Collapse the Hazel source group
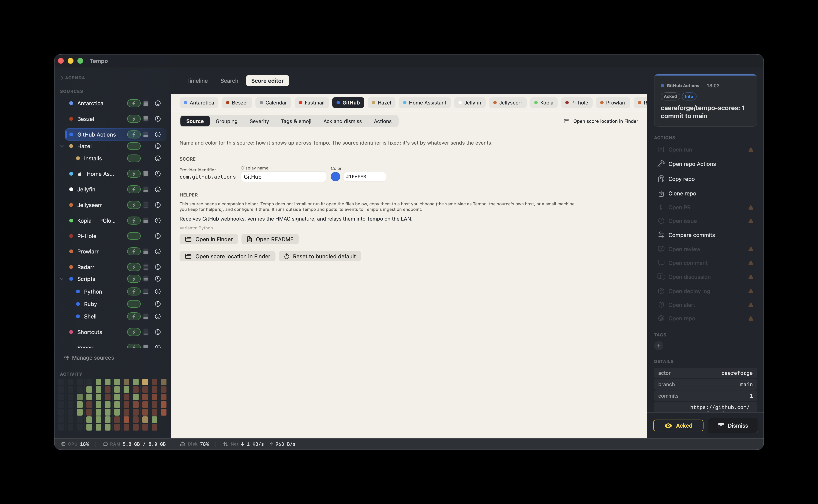This screenshot has height=504, width=818. point(62,146)
